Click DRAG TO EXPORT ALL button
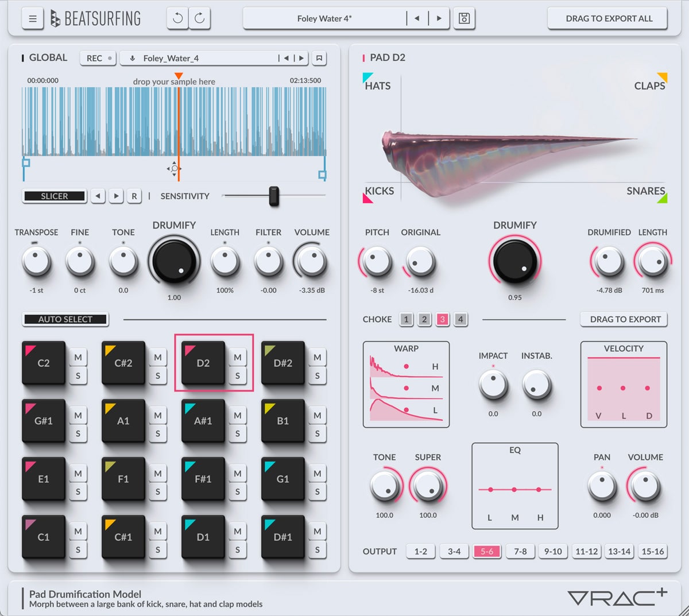This screenshot has width=689, height=616. (609, 18)
